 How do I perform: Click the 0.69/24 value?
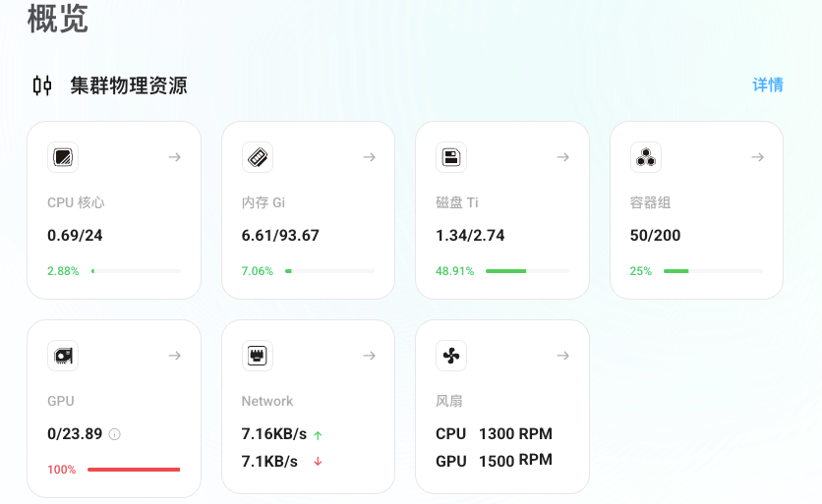coord(75,235)
